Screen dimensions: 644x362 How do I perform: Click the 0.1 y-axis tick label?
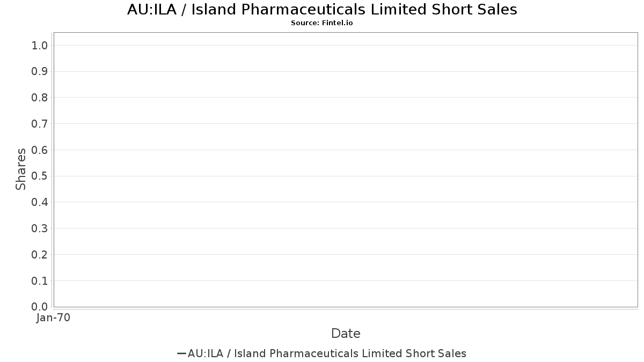click(40, 281)
